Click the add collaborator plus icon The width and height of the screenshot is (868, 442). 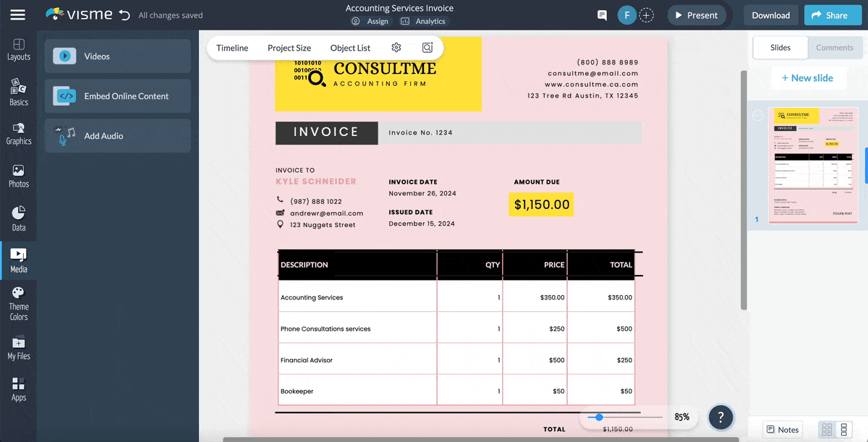click(x=647, y=15)
